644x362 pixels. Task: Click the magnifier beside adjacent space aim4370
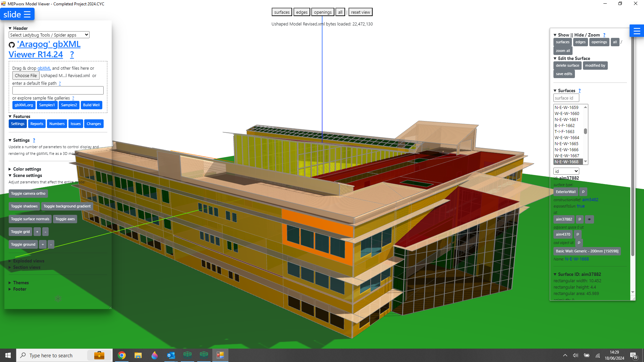coord(577,234)
